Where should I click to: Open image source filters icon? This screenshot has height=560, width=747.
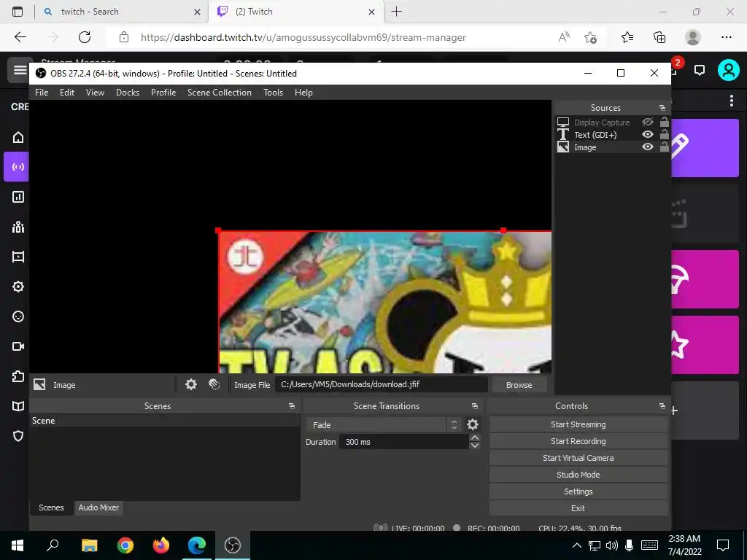(x=214, y=384)
